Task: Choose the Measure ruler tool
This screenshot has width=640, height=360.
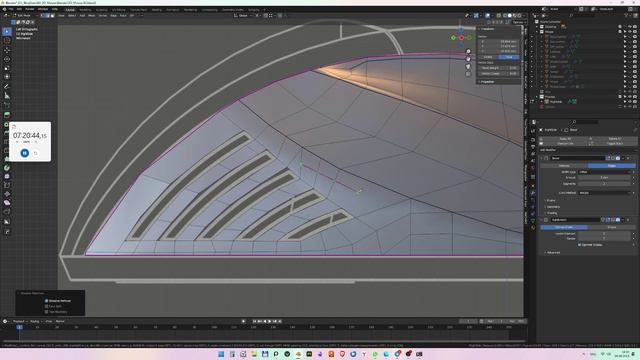Action: [x=7, y=96]
